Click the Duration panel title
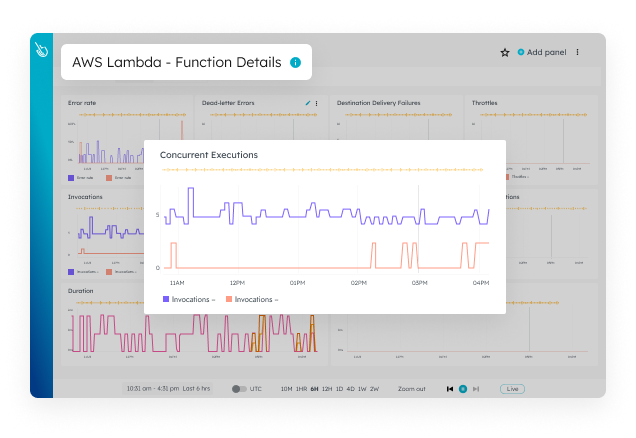Viewport: 636px width, 438px height. pos(80,291)
